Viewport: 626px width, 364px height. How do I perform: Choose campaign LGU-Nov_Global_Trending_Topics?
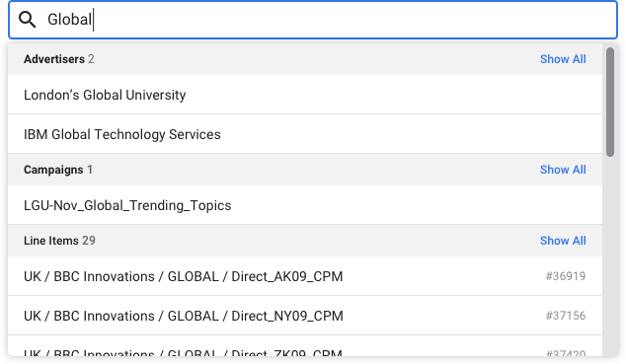305,205
